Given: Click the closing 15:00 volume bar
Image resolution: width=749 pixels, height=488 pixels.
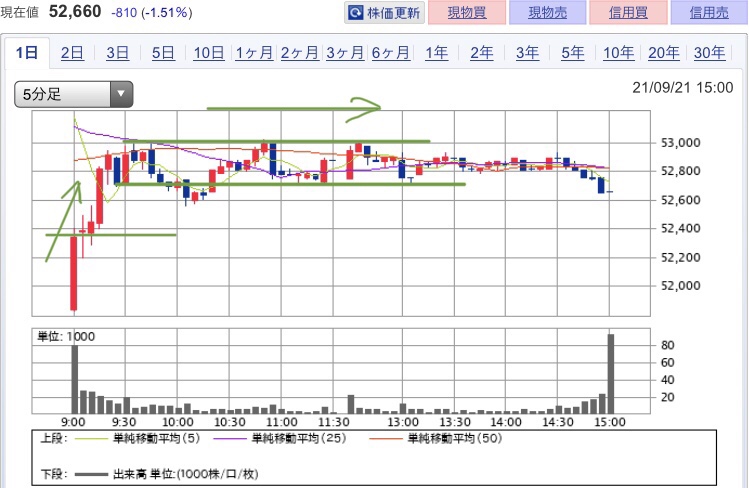Looking at the screenshot, I should coord(610,374).
